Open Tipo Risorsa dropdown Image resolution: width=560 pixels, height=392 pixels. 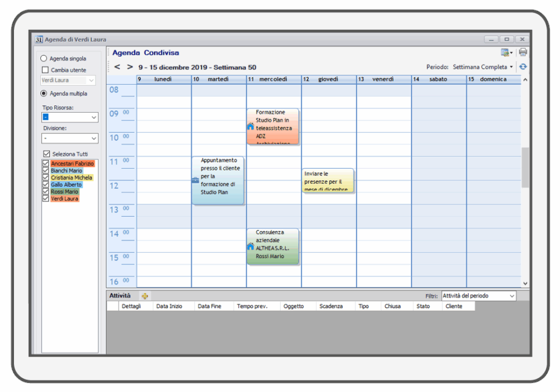point(70,117)
